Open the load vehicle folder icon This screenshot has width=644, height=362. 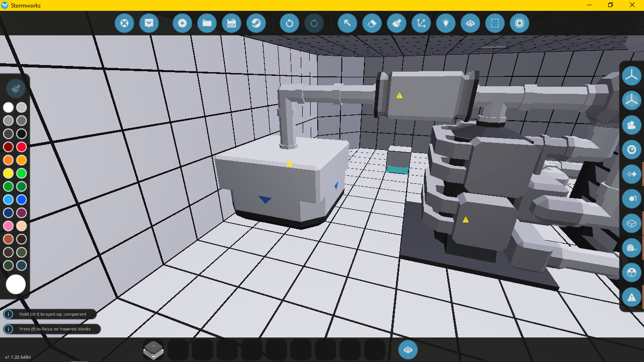(207, 23)
